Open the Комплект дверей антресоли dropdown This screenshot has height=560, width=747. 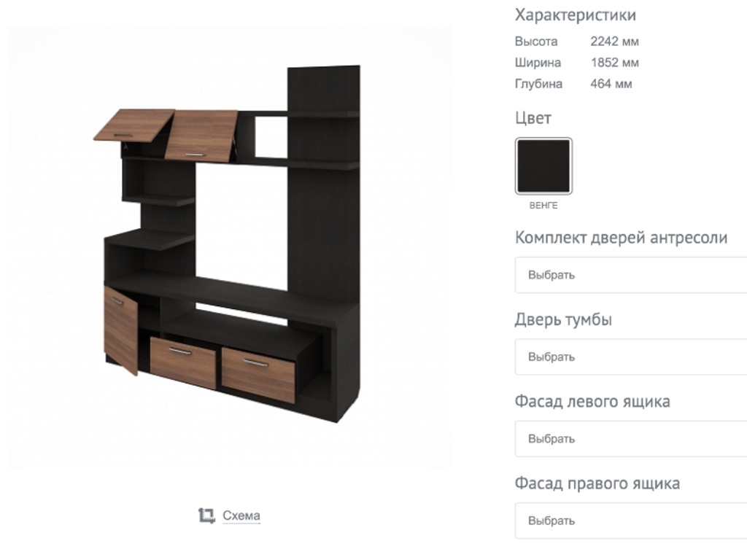(631, 275)
